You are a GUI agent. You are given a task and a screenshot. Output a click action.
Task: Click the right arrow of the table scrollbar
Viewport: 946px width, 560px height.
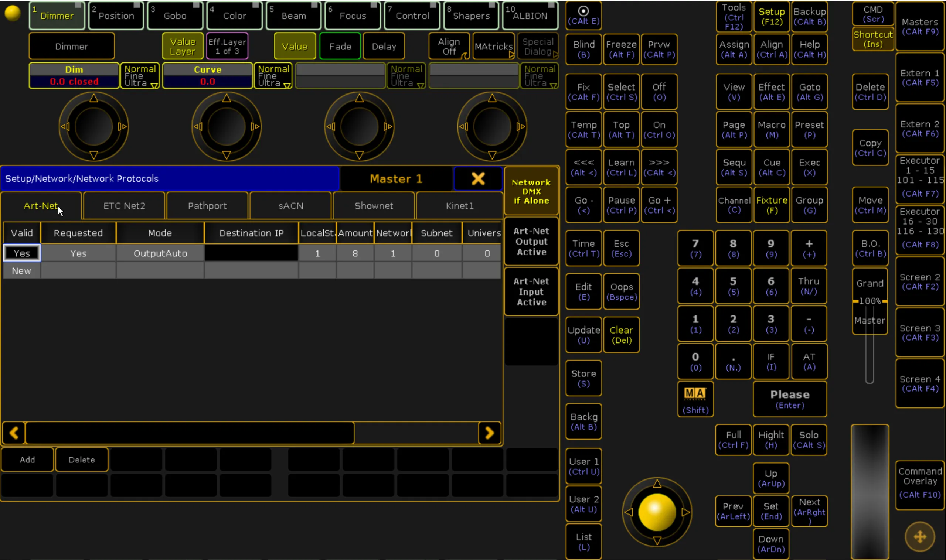489,433
